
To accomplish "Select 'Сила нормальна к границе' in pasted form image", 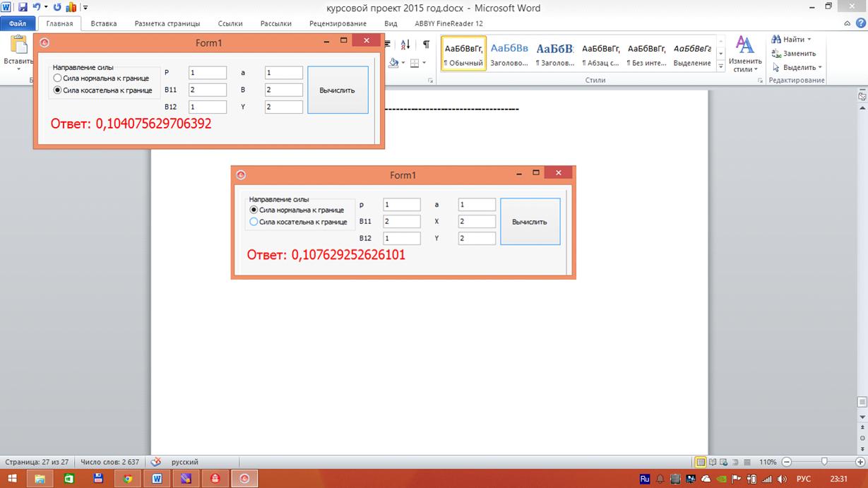I will click(254, 210).
